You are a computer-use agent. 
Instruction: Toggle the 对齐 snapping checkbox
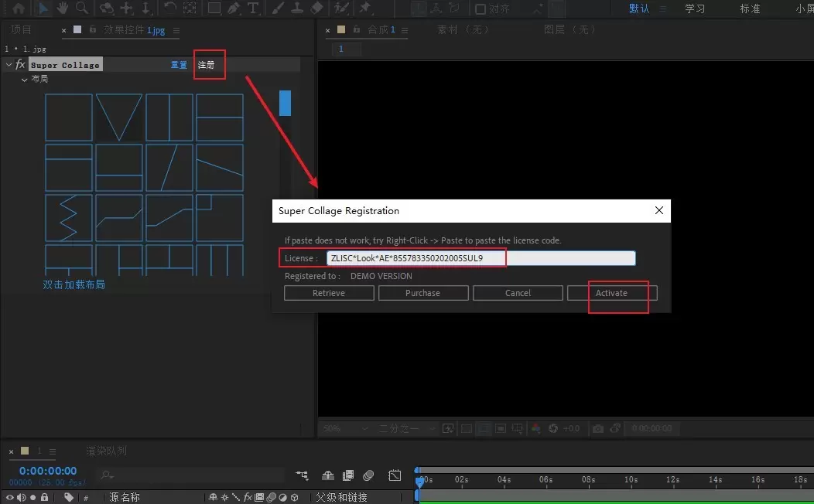tap(481, 9)
